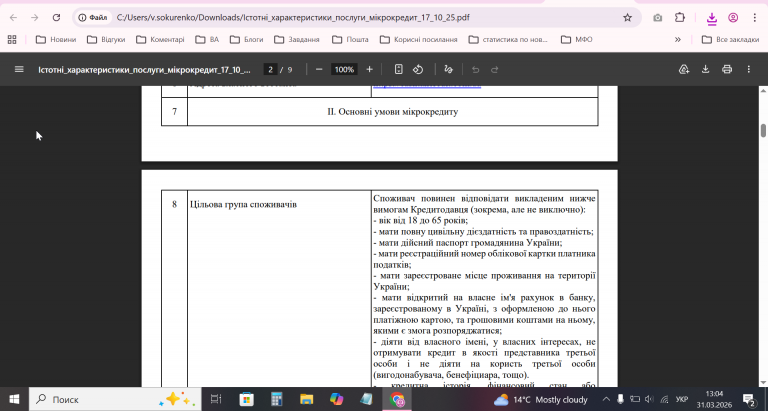Open Microsoft Store from the taskbar
This screenshot has width=768, height=411.
click(246, 399)
